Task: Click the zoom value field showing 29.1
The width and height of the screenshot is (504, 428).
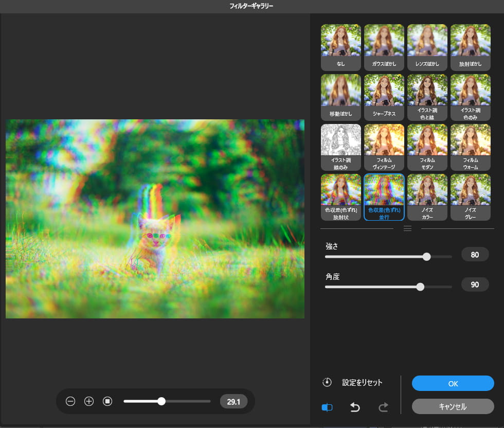Action: 233,401
